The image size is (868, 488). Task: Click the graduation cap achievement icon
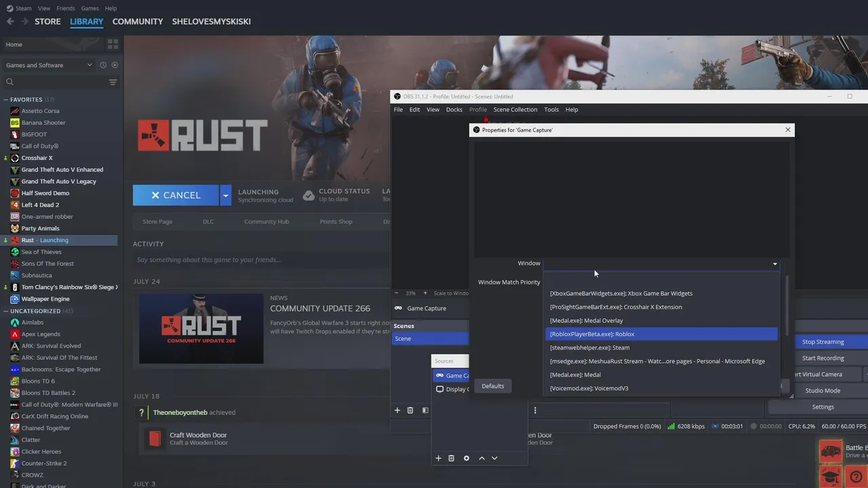pos(831,476)
